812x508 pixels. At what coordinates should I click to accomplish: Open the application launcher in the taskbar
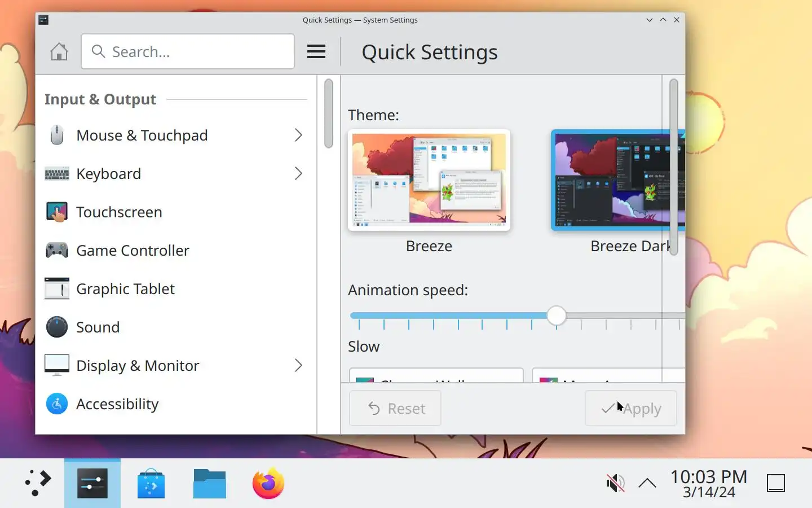37,483
